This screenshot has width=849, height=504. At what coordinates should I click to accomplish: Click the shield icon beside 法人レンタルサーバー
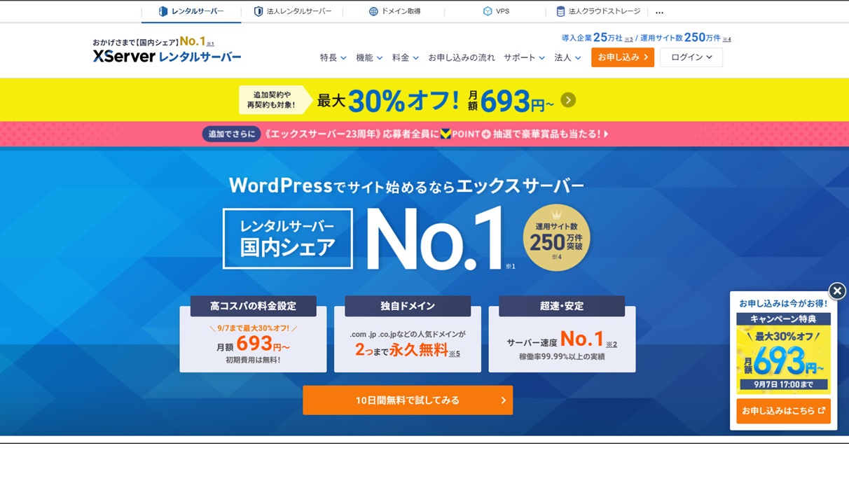(258, 11)
